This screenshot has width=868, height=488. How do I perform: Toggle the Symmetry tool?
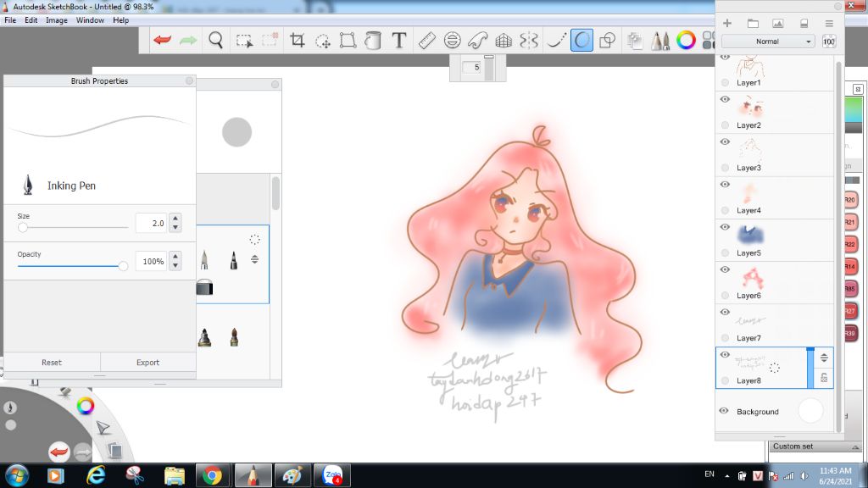pyautogui.click(x=529, y=41)
